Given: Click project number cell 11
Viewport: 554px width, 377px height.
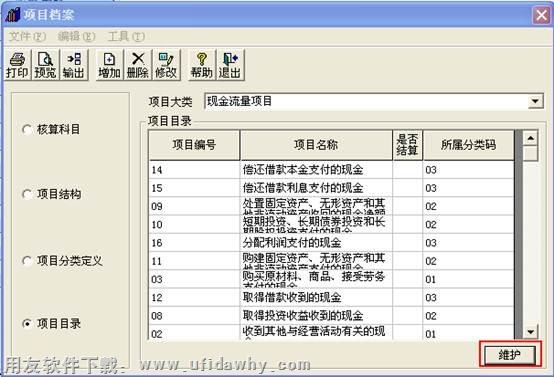Looking at the screenshot, I should point(194,261).
